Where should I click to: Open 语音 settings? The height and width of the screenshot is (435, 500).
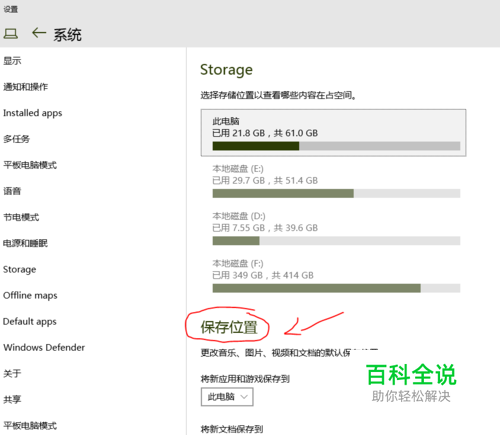(12, 191)
